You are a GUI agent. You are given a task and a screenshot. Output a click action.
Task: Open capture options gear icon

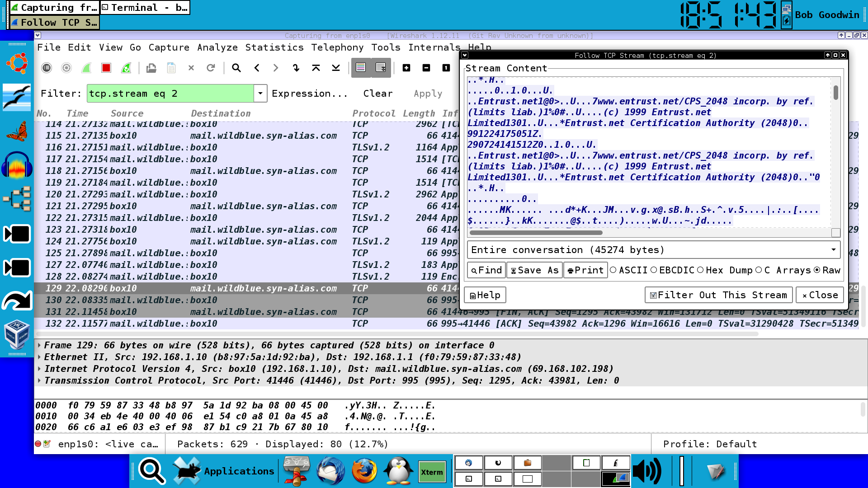click(66, 68)
